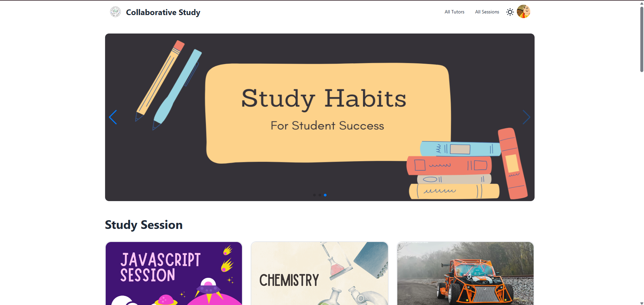Open the Chemistry session card thumbnail
The height and width of the screenshot is (305, 644).
click(319, 273)
